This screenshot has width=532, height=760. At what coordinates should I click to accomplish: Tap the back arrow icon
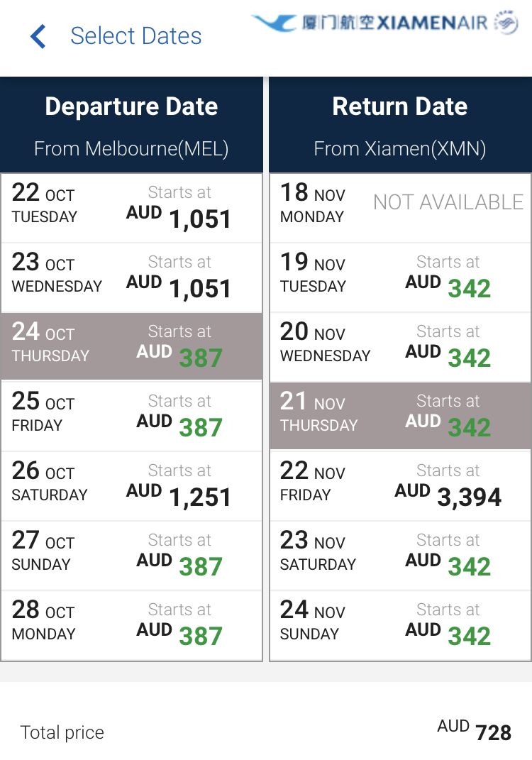(x=38, y=36)
